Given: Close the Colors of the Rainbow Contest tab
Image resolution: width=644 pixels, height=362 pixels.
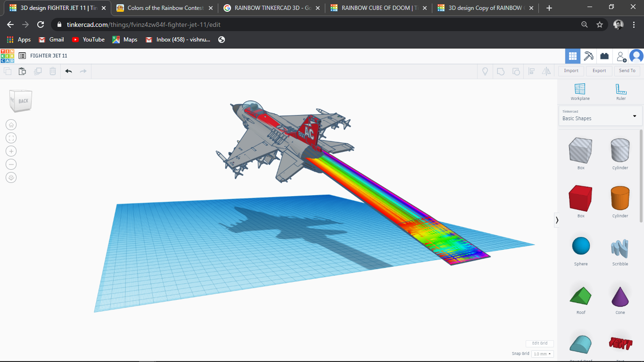Looking at the screenshot, I should (210, 8).
